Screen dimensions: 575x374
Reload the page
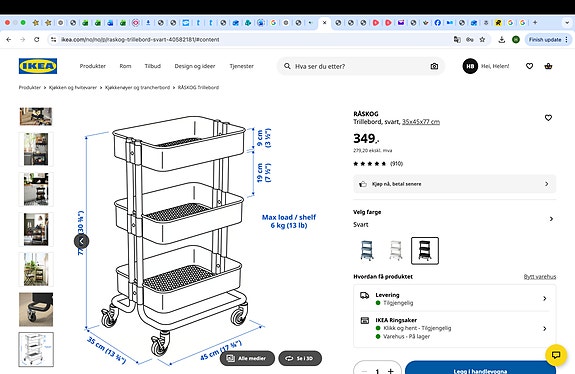(x=36, y=39)
